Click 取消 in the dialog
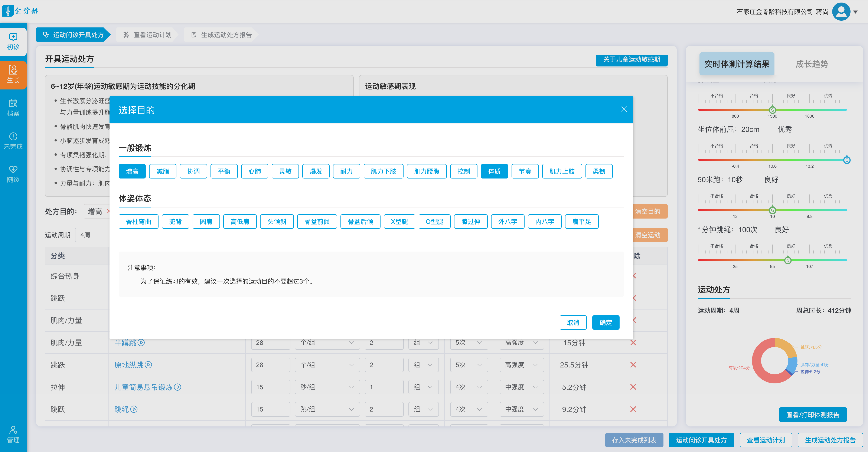Viewport: 868px width, 452px height. (x=573, y=322)
